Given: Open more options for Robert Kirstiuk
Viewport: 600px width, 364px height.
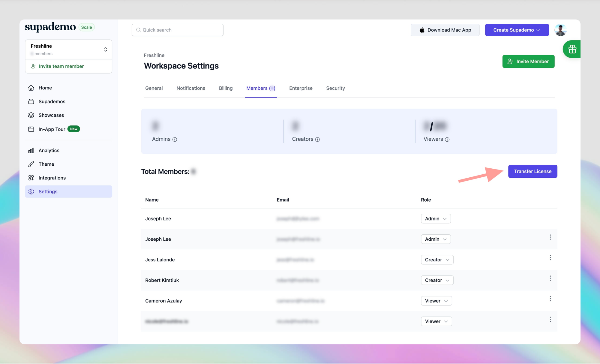Looking at the screenshot, I should (x=550, y=278).
